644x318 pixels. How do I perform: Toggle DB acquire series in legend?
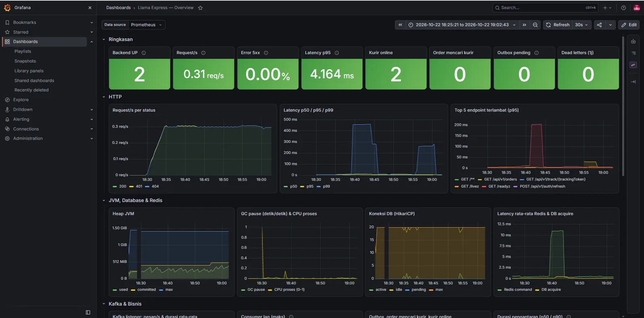point(551,290)
